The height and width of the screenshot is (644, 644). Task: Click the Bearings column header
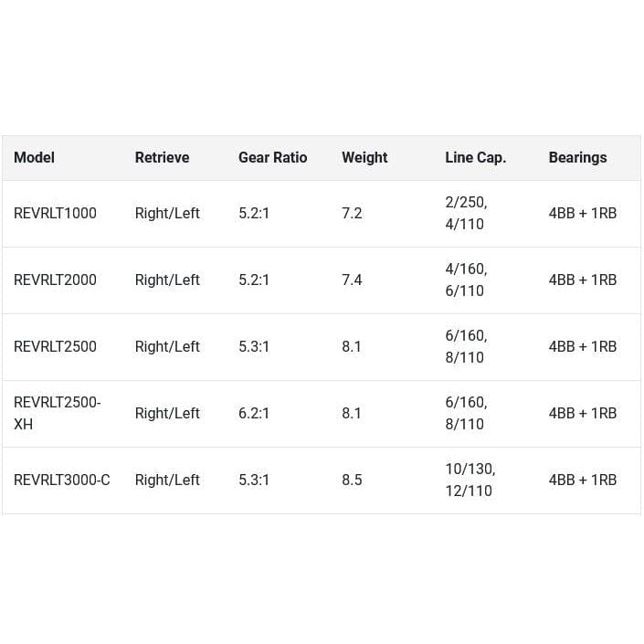coord(577,157)
